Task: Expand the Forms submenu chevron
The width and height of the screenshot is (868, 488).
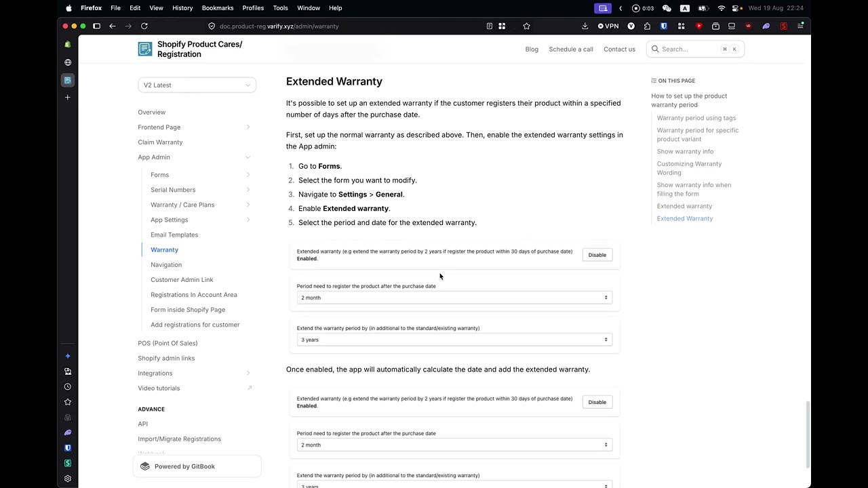Action: (x=248, y=175)
